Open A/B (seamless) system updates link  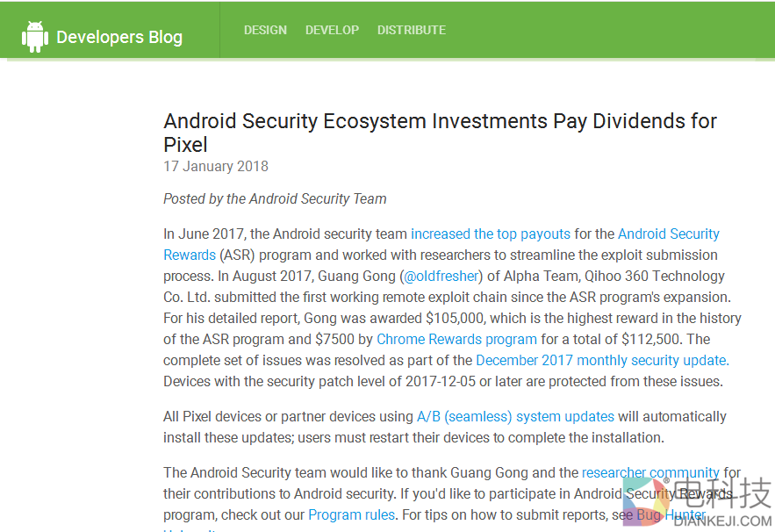[x=515, y=416]
